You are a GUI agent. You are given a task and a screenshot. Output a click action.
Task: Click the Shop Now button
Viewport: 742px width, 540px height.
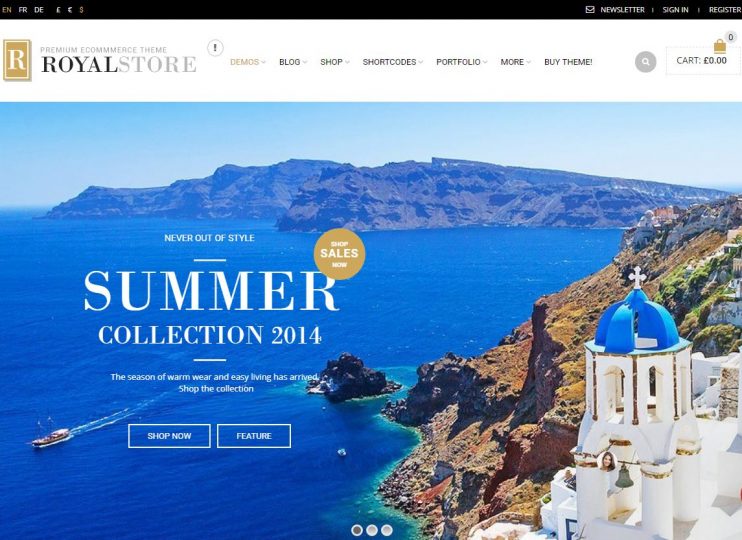click(169, 436)
